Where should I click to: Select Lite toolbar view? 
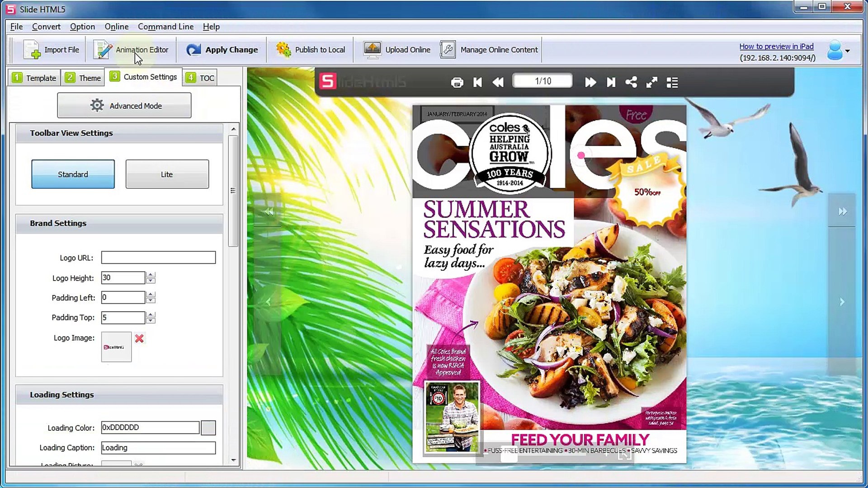pos(167,174)
